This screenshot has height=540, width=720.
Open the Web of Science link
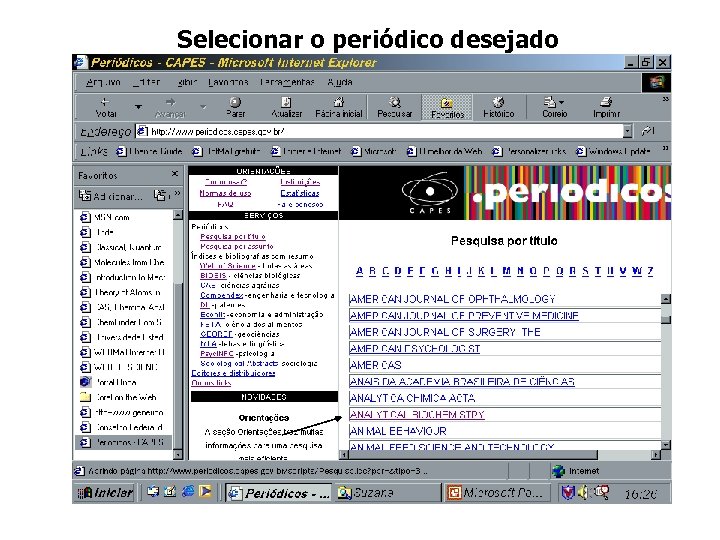(x=228, y=266)
